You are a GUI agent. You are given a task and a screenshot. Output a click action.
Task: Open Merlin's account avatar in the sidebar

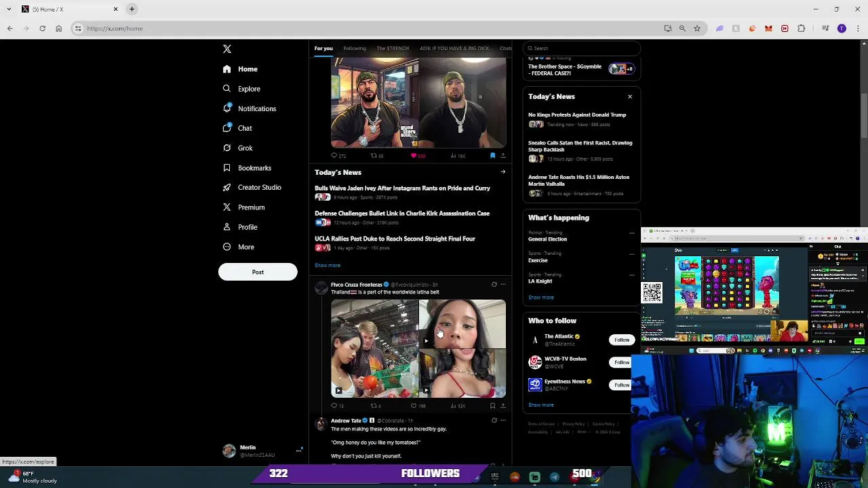229,451
